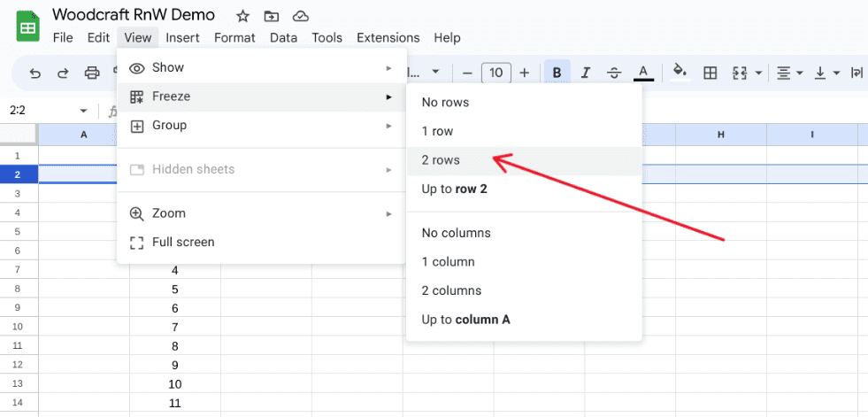Open the Insert menu

(x=182, y=38)
